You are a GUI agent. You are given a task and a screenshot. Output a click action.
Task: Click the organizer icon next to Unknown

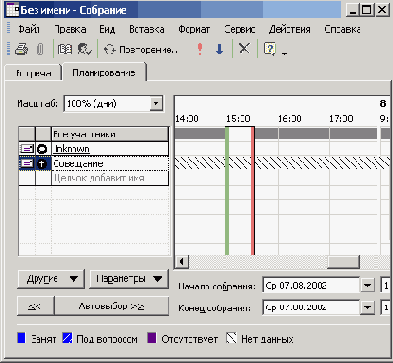coord(42,149)
